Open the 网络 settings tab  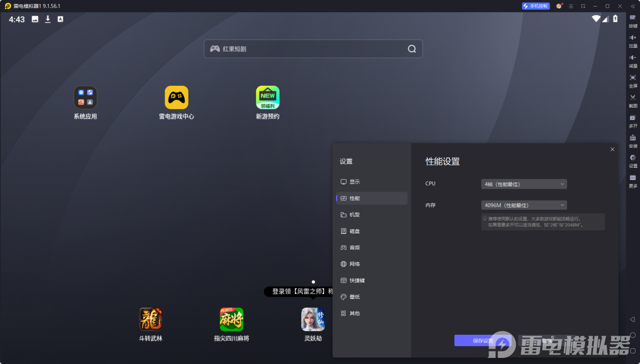coord(372,264)
